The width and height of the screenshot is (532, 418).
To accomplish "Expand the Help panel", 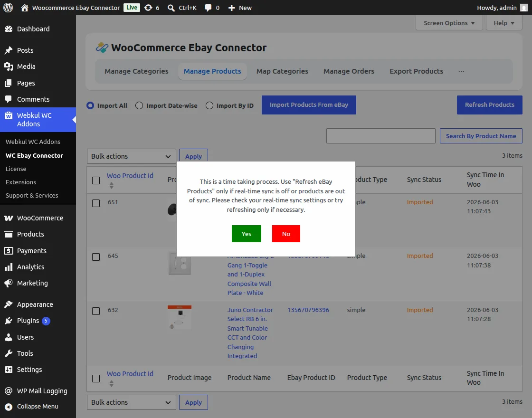I will click(x=504, y=23).
